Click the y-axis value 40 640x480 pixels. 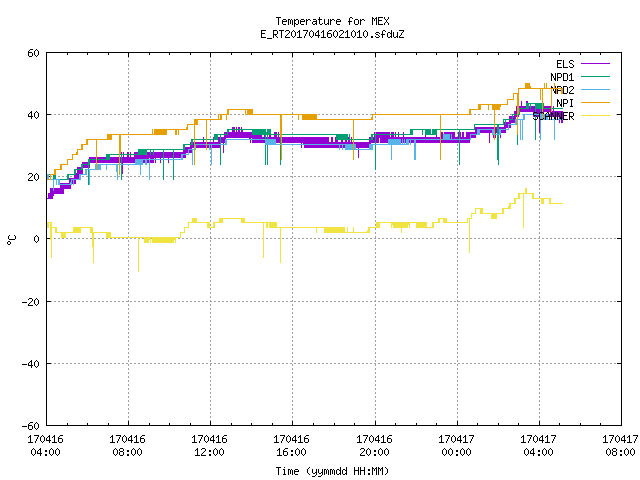click(33, 115)
